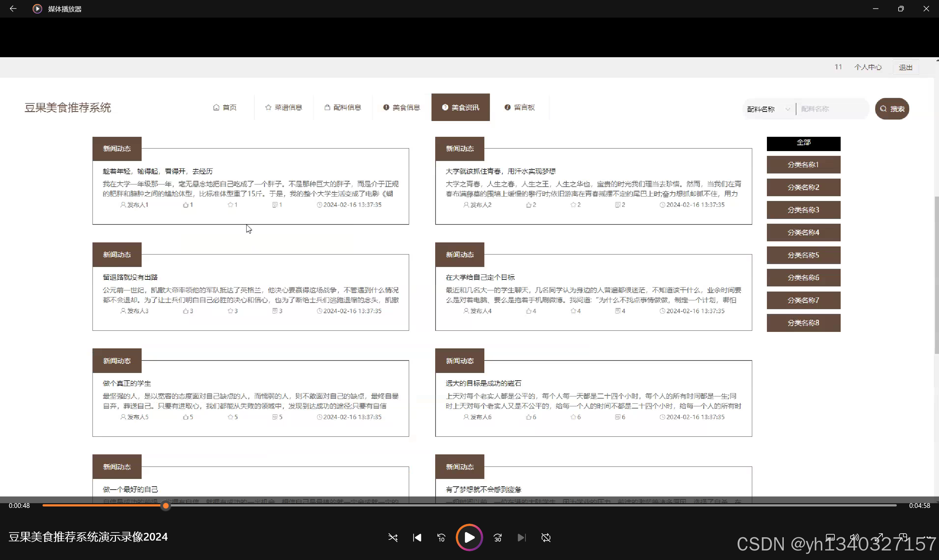Skip back 10 seconds
Screen dimensions: 939x560
tap(441, 537)
